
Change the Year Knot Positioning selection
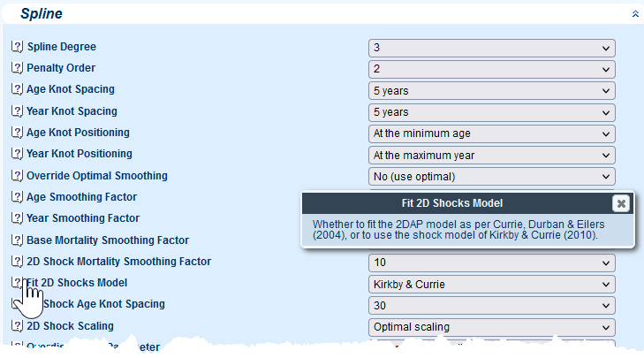[491, 155]
